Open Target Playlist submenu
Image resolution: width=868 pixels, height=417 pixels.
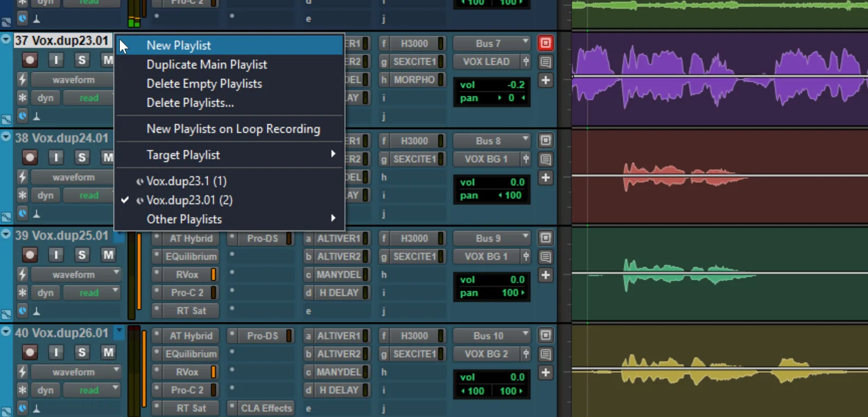point(230,155)
